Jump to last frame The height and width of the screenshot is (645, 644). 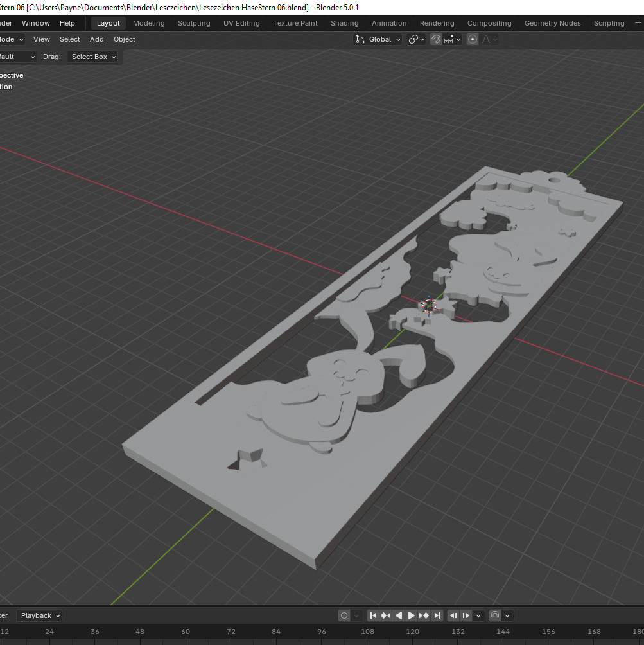pos(437,615)
